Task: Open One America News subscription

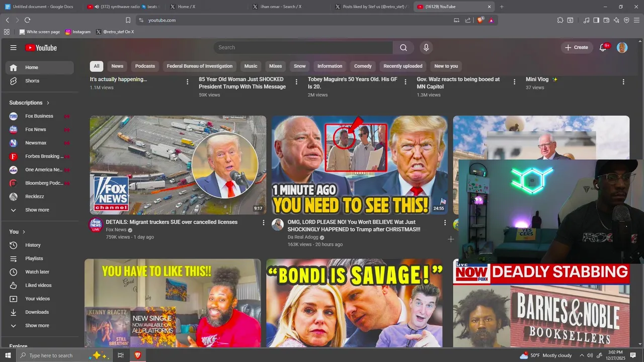Action: (39, 170)
